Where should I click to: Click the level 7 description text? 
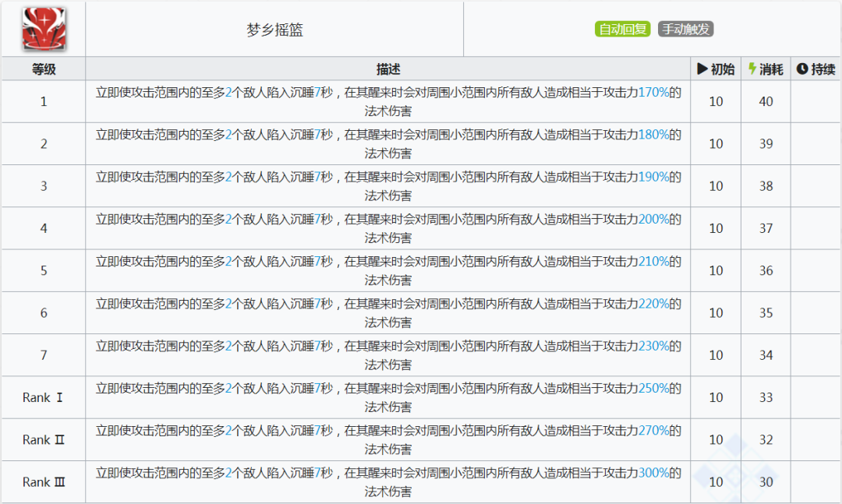pos(387,354)
